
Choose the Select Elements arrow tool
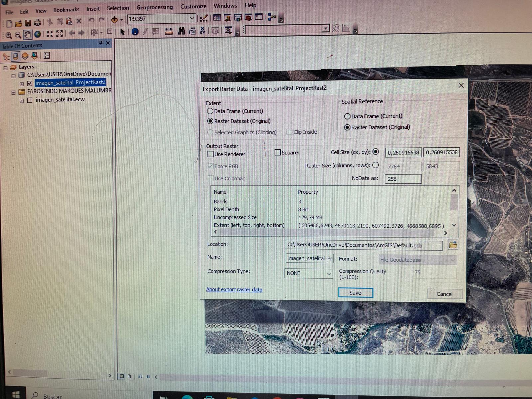point(122,32)
